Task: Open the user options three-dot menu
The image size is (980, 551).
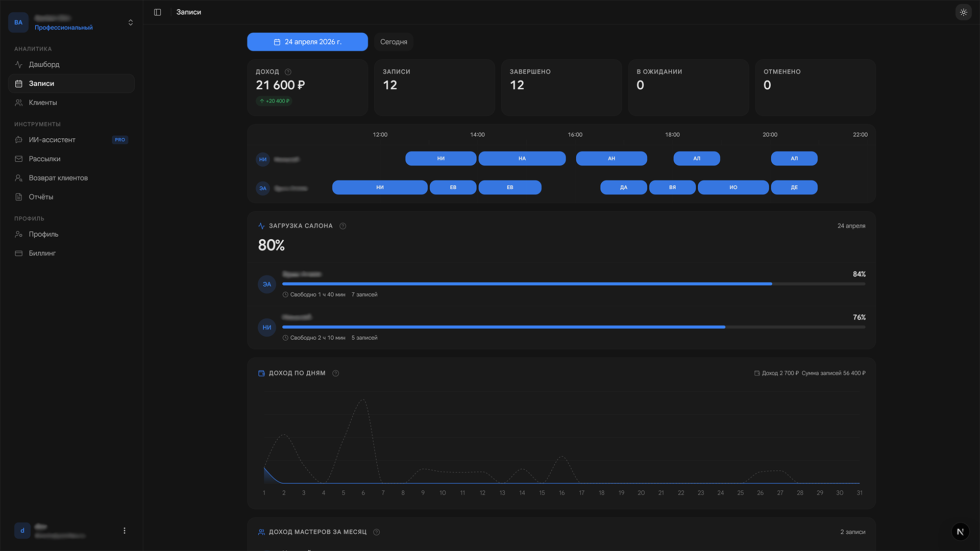Action: click(x=125, y=531)
